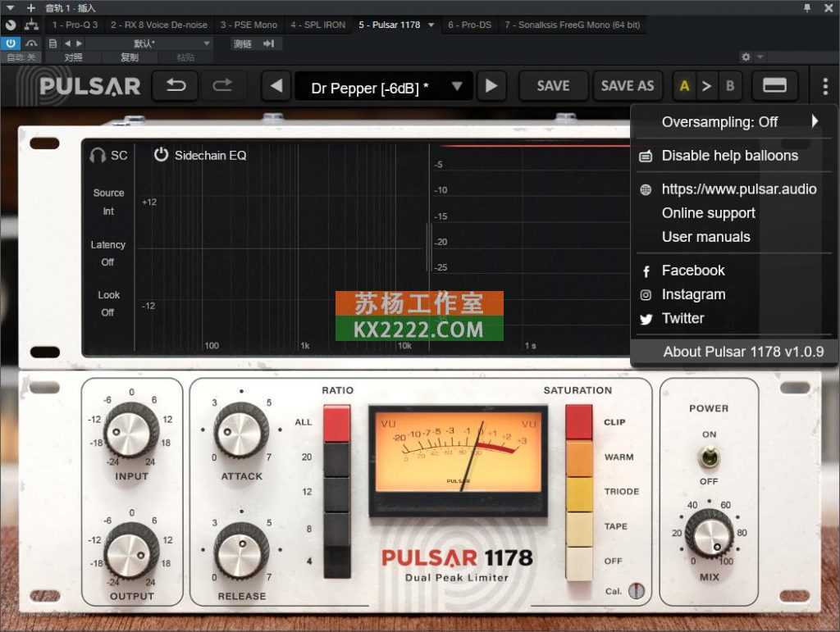Select TAPE saturation button
The height and width of the screenshot is (632, 840).
[579, 530]
